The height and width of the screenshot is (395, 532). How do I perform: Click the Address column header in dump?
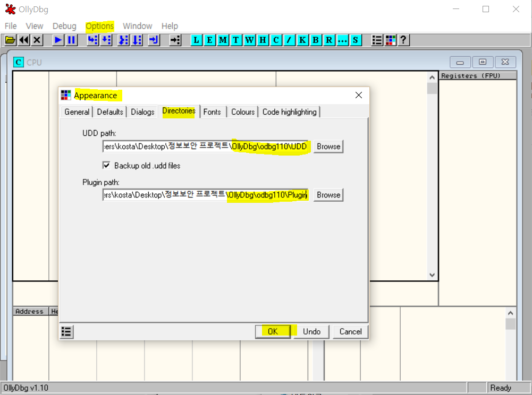30,311
